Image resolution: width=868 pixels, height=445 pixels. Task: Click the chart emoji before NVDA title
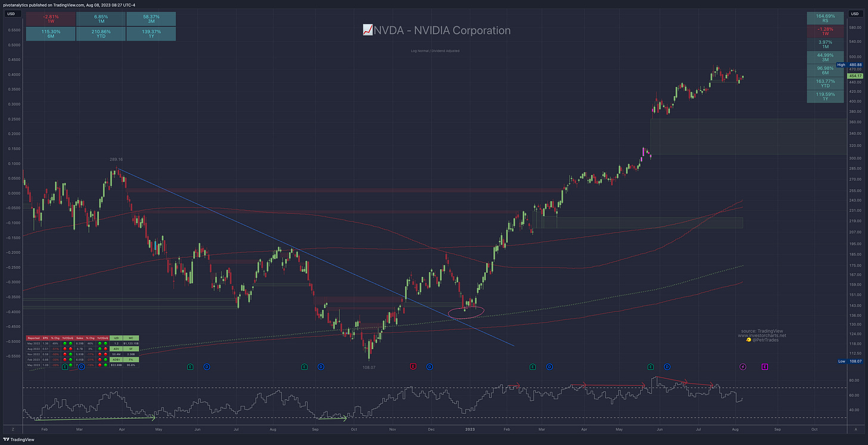coord(367,30)
